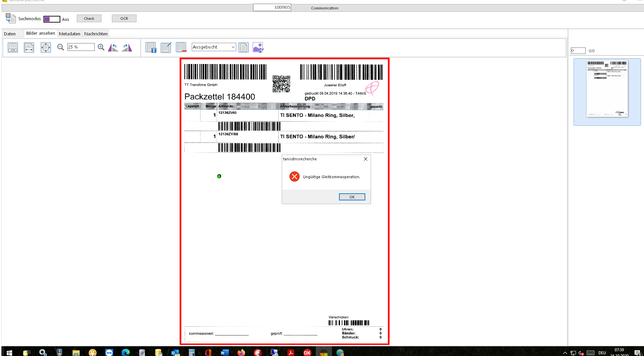Click the DPD carrier text

click(310, 99)
